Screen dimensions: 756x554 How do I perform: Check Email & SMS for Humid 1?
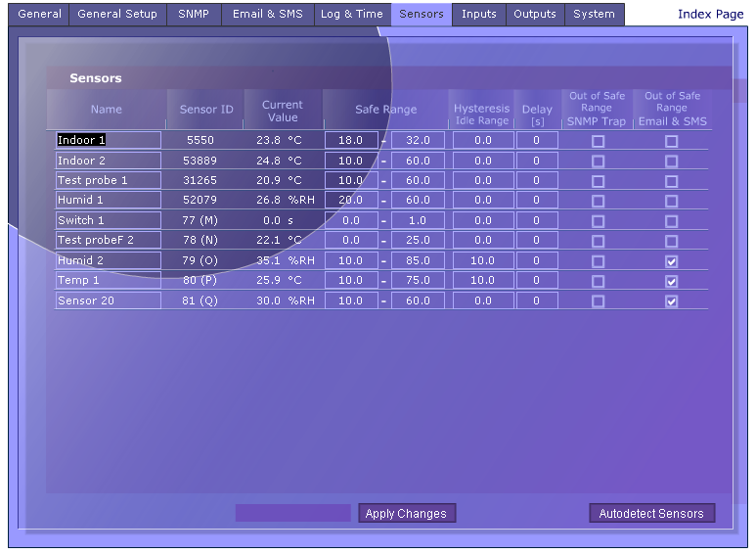pyautogui.click(x=671, y=201)
